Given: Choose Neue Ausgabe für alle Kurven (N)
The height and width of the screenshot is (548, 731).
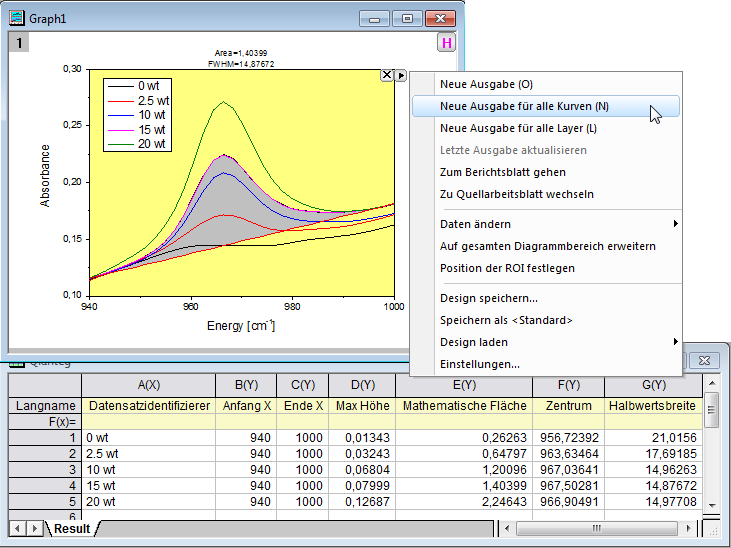Looking at the screenshot, I should pyautogui.click(x=545, y=106).
